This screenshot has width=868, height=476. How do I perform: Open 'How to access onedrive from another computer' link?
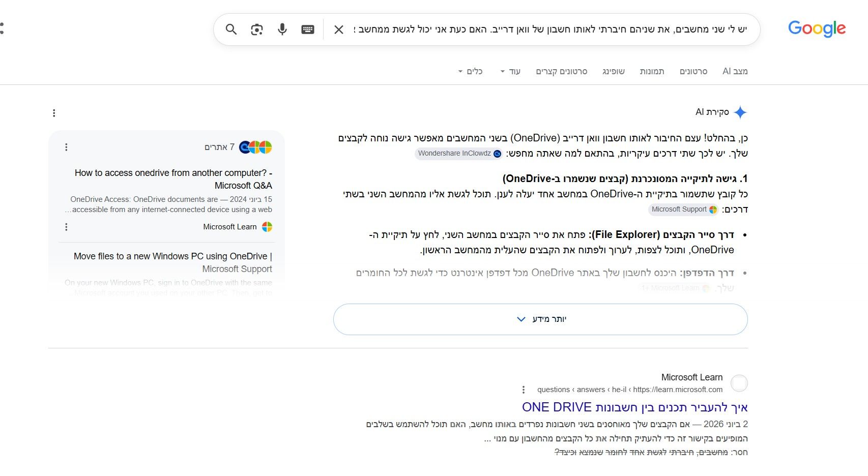click(173, 179)
